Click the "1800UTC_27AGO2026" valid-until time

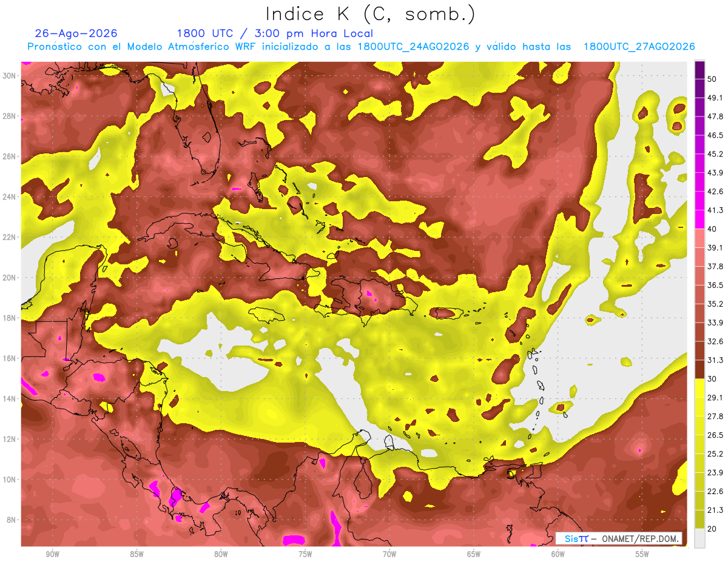(x=639, y=47)
